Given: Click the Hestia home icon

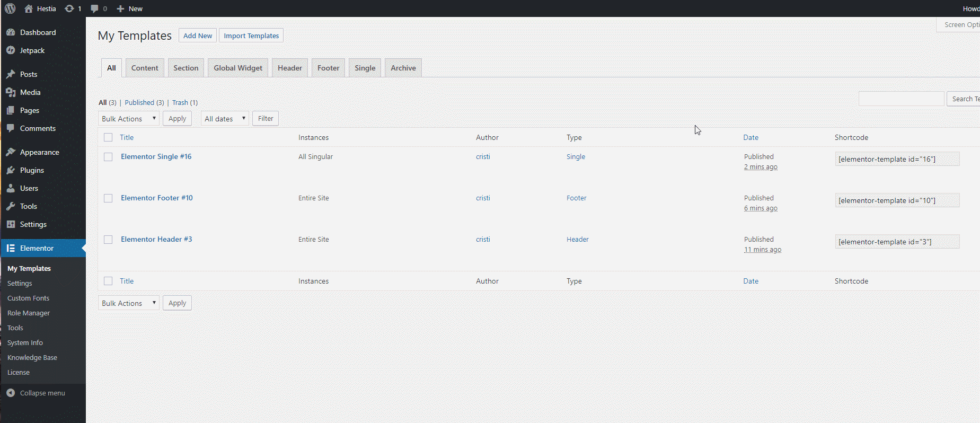Looking at the screenshot, I should click(x=29, y=8).
